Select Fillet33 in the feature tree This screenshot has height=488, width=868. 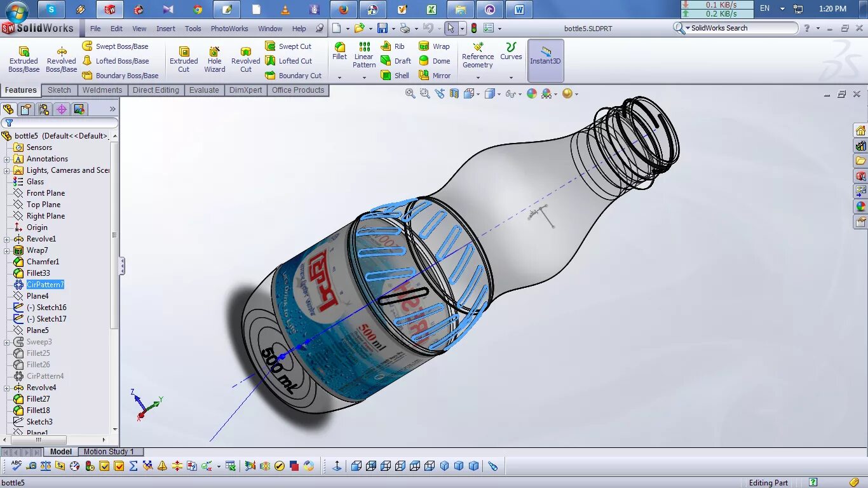coord(38,273)
